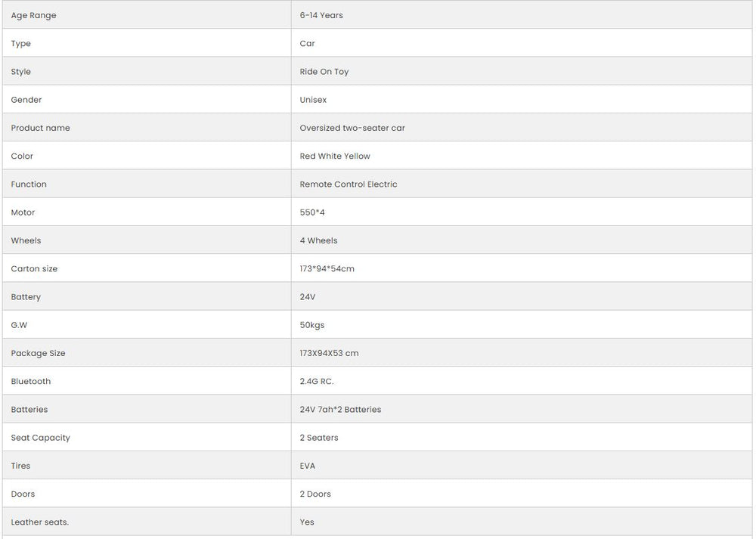Click the Ride On Toy value
This screenshot has width=756, height=539.
click(x=324, y=72)
